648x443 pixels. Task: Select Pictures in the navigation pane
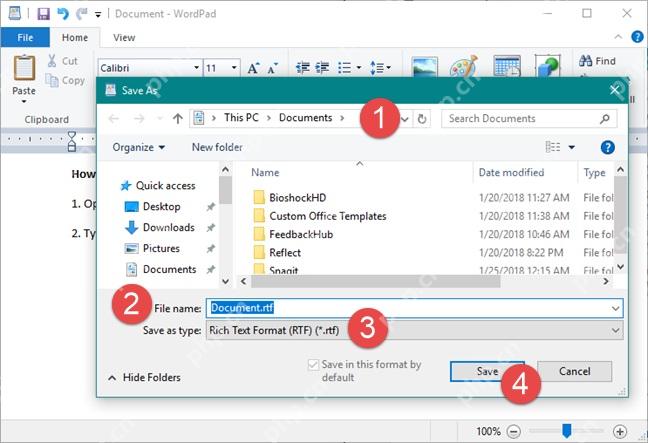tap(152, 248)
